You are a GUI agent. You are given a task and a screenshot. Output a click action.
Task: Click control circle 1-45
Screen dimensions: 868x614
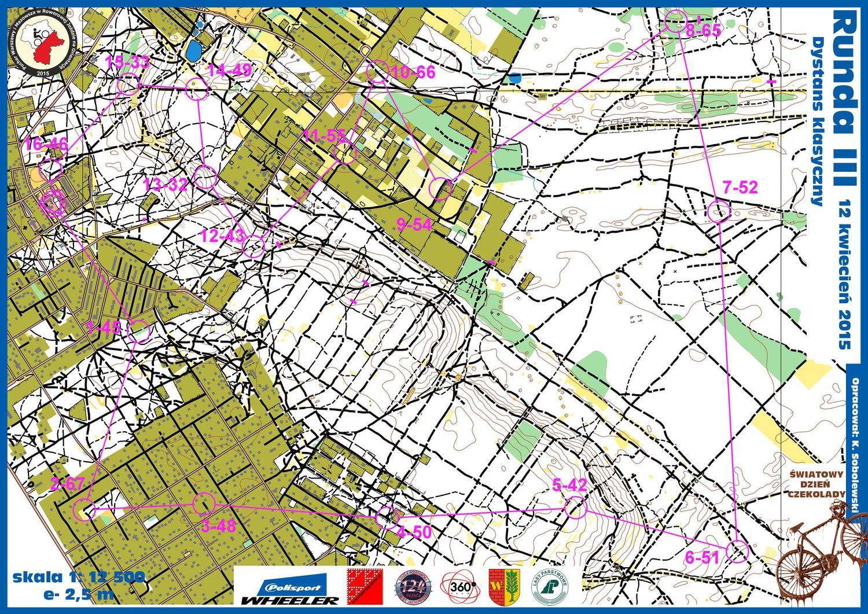[139, 332]
